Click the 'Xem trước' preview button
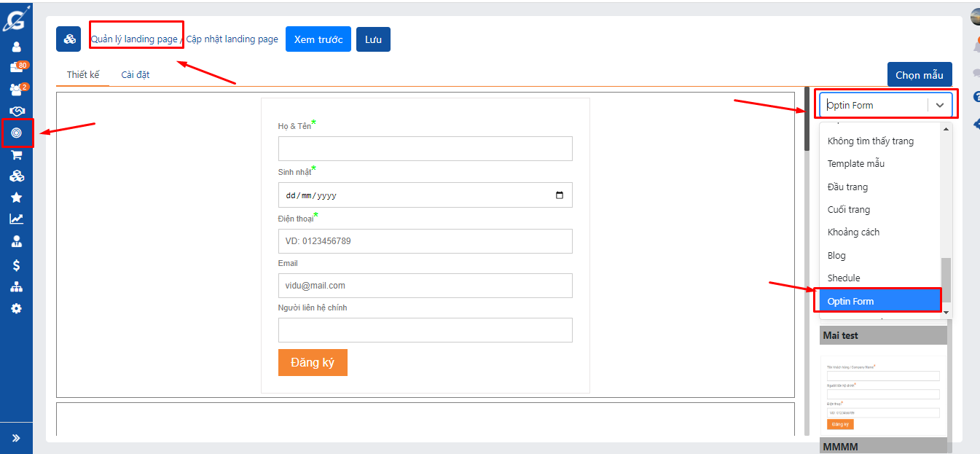The image size is (980, 454). coord(318,39)
